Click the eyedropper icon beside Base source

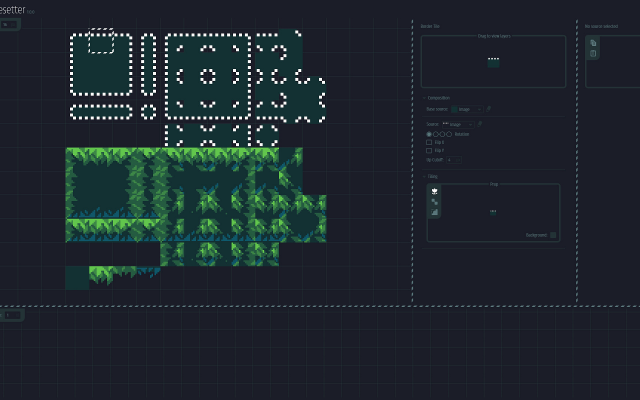click(488, 109)
